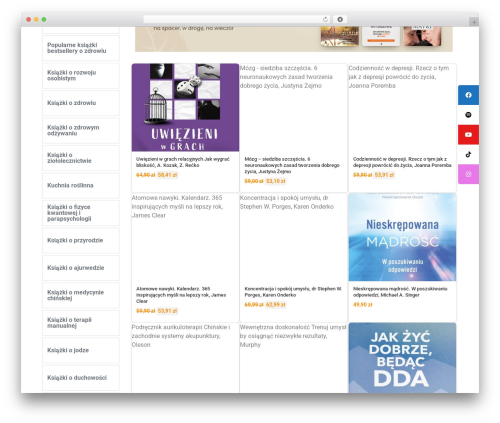Click Atomowe nawyki image placeholder text

tap(177, 206)
